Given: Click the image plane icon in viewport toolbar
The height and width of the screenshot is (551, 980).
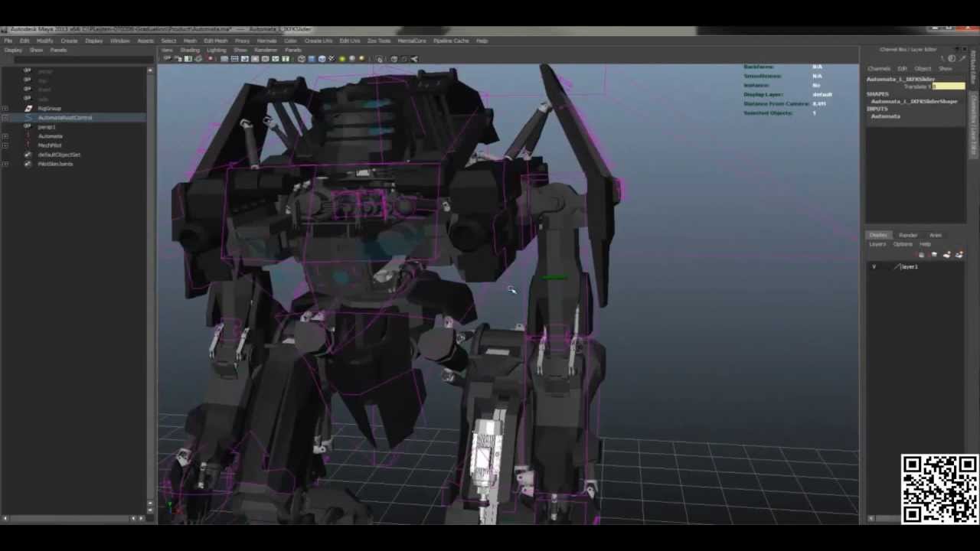Looking at the screenshot, I should click(x=198, y=59).
